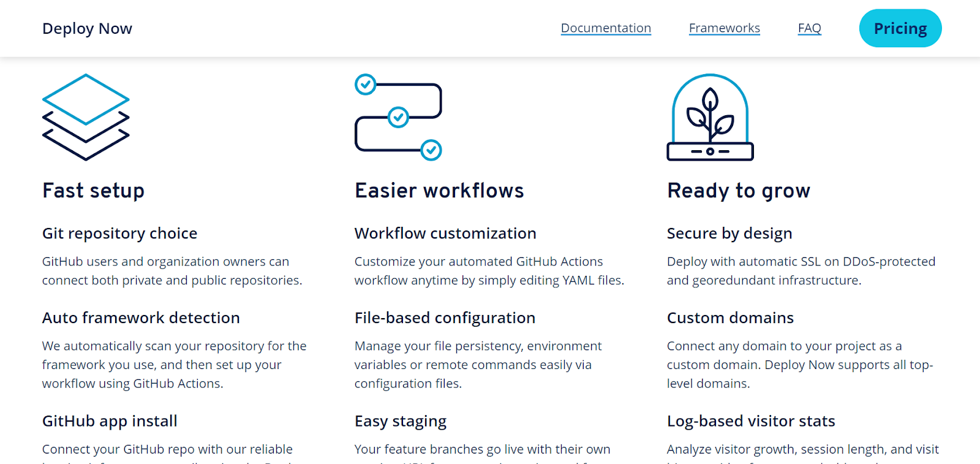Click the Secure by design subheading
This screenshot has width=980, height=464.
click(x=729, y=234)
